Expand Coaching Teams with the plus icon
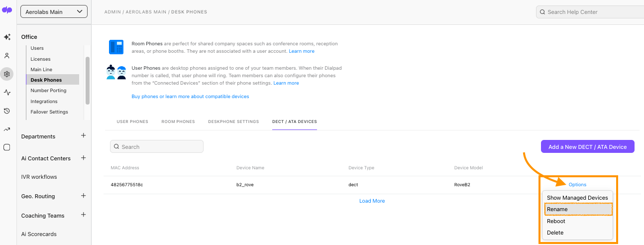644x245 pixels. [x=83, y=215]
